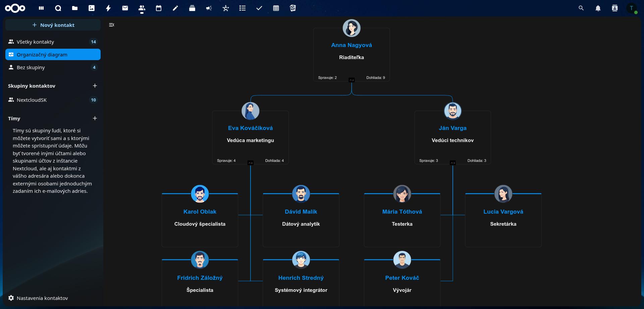Open the Deck app from the toolbar
Image resolution: width=644 pixels, height=309 pixels.
click(192, 8)
